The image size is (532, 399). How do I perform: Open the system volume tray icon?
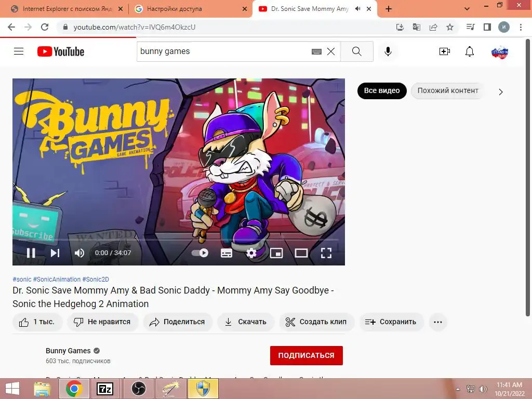[x=483, y=389]
